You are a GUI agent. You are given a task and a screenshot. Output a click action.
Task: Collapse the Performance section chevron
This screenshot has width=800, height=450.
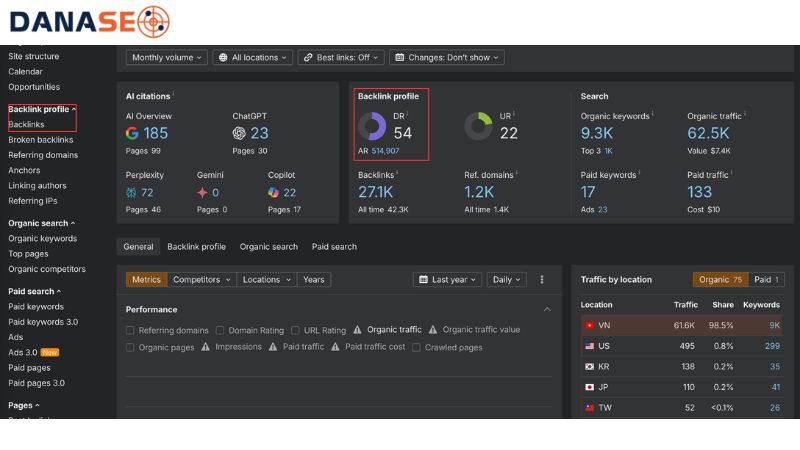[x=547, y=310]
